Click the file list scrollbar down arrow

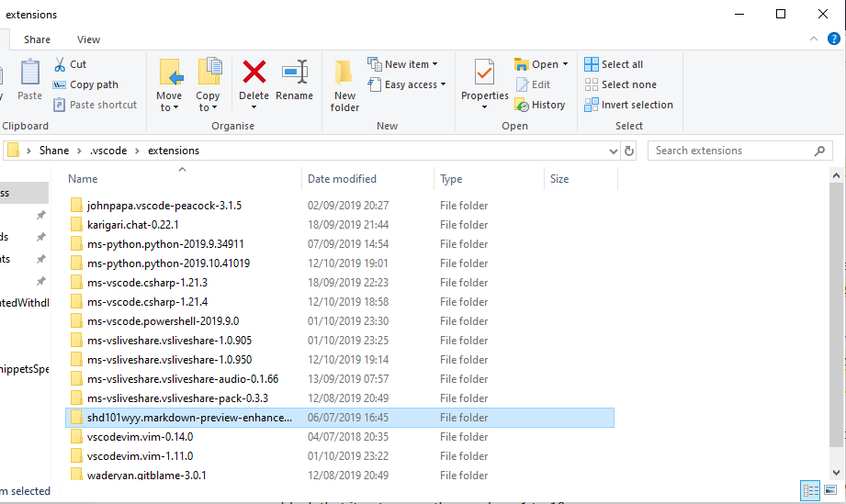(x=836, y=473)
